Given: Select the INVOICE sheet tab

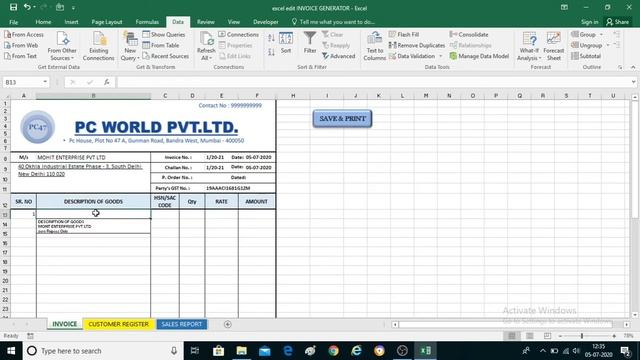Looking at the screenshot, I should pyautogui.click(x=64, y=324).
